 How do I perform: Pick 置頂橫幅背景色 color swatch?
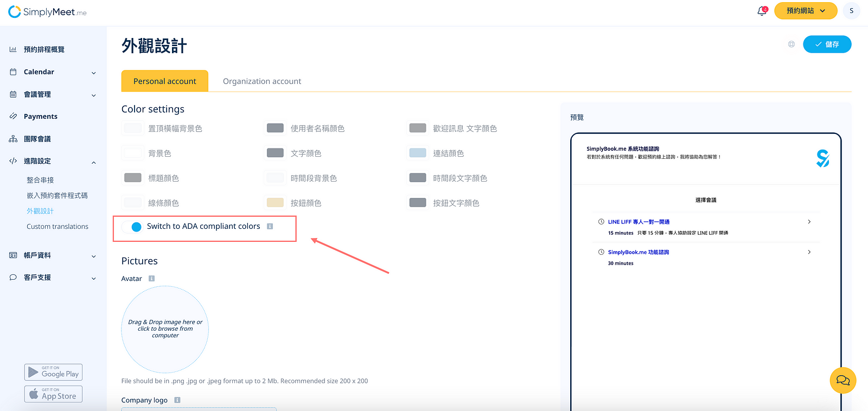[x=133, y=128]
